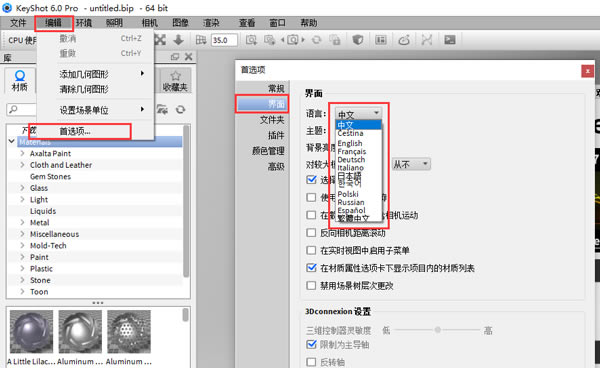Toggle 在实时视图中启用子菜单 checkbox

tap(311, 250)
